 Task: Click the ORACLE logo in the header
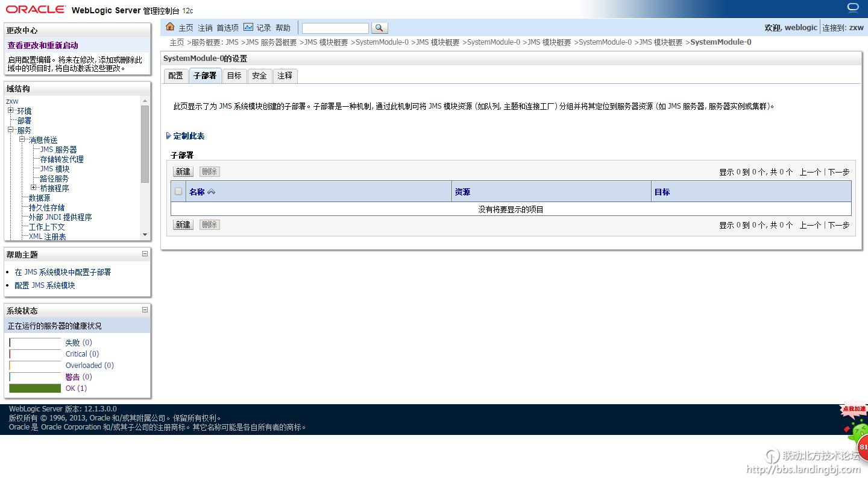pyautogui.click(x=36, y=9)
